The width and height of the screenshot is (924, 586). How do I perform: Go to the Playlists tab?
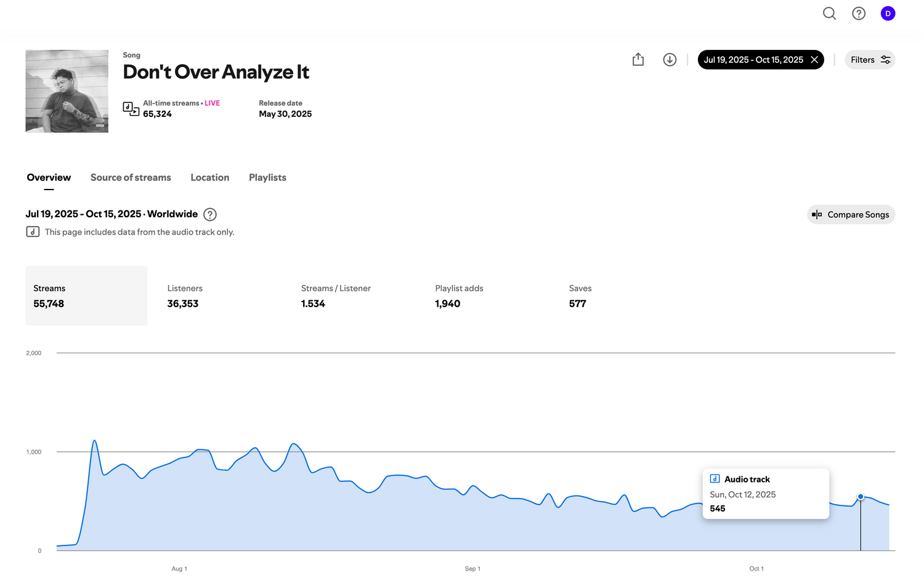pos(267,178)
